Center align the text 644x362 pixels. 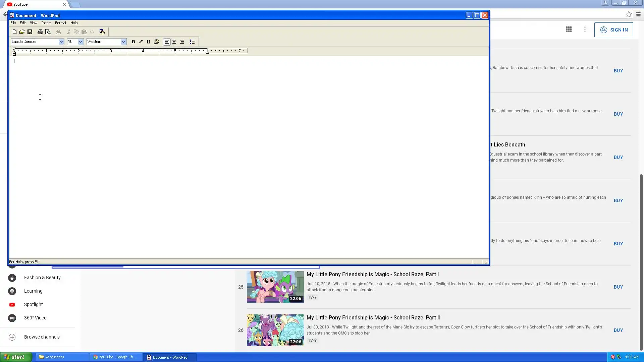click(174, 42)
